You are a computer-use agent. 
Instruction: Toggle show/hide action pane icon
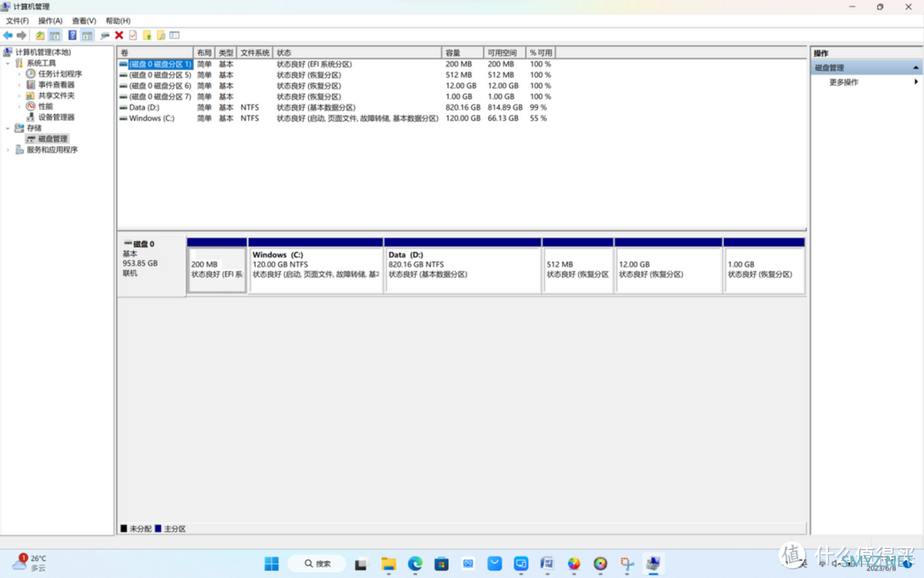point(87,35)
